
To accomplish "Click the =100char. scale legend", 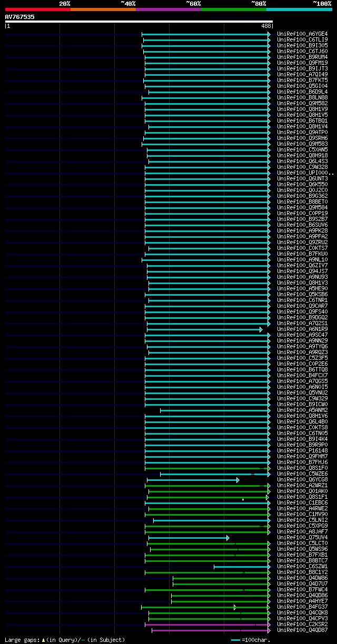I will [x=251, y=640].
